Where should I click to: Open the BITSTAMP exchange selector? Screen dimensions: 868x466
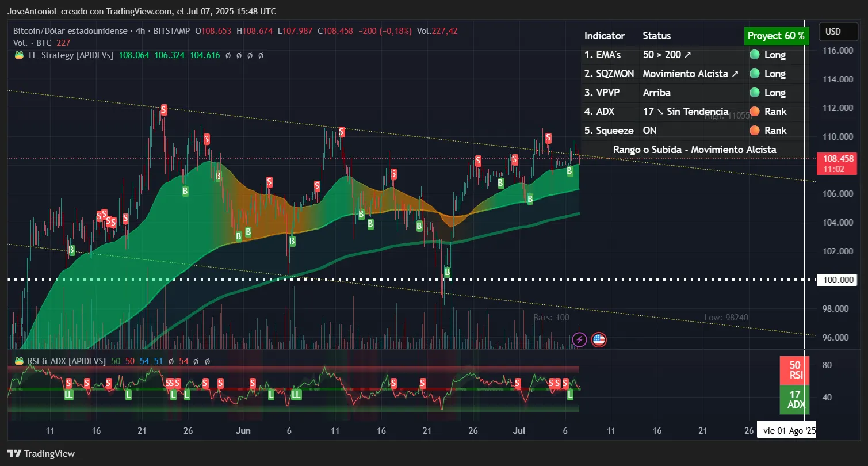(x=170, y=31)
